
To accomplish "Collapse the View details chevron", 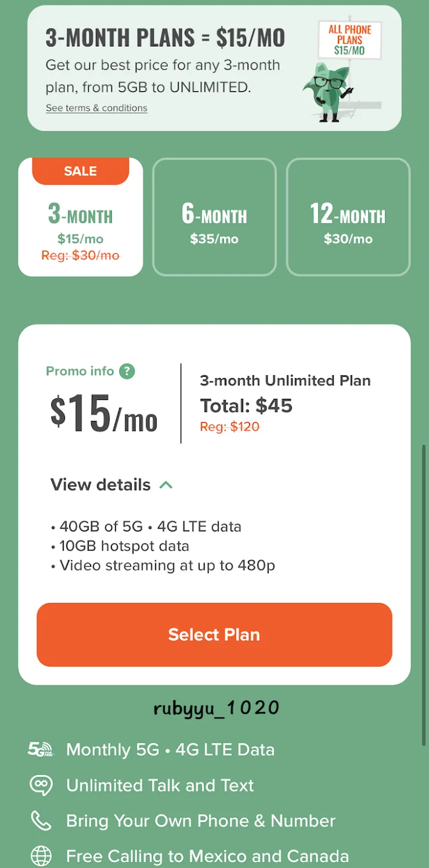I will [166, 485].
